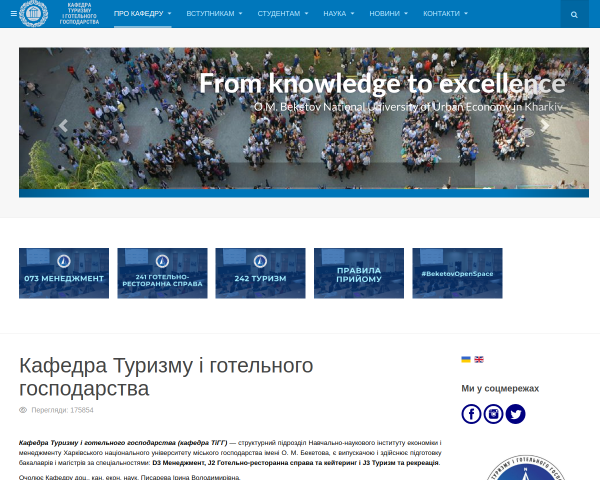Click the Кафедра туризму header title
Image resolution: width=600 pixels, height=480 pixels.
coord(79,14)
